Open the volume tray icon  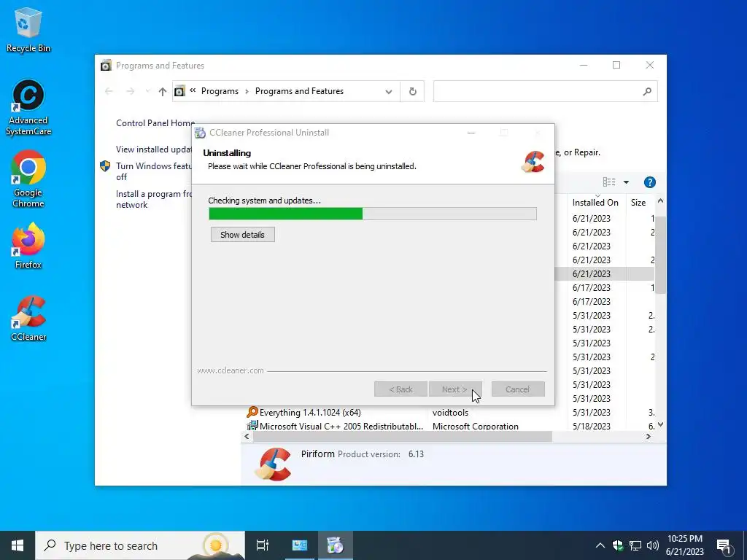click(x=653, y=545)
